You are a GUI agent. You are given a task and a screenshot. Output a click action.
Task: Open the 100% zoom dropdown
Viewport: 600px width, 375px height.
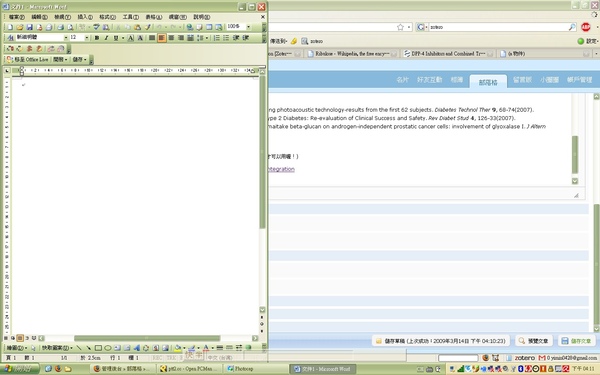tap(249, 27)
